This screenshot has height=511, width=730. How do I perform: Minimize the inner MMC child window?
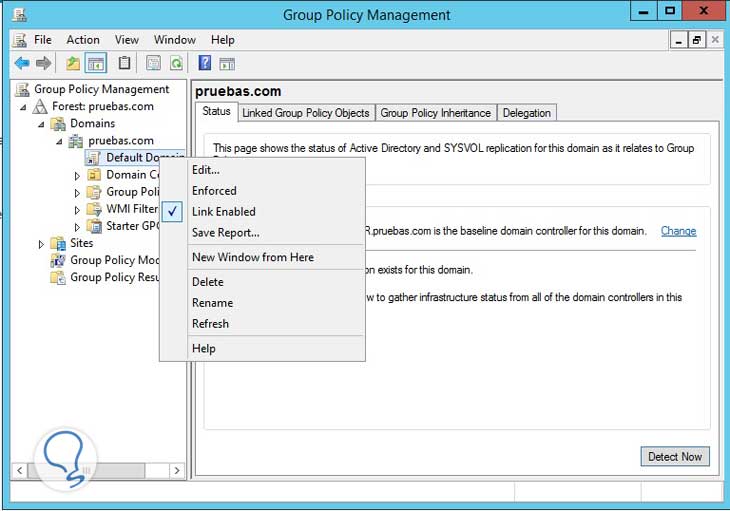[679, 40]
